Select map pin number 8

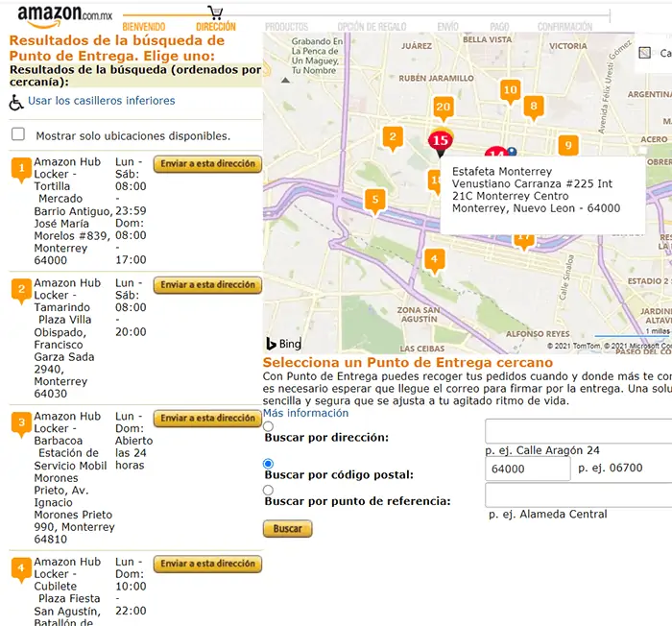(534, 107)
